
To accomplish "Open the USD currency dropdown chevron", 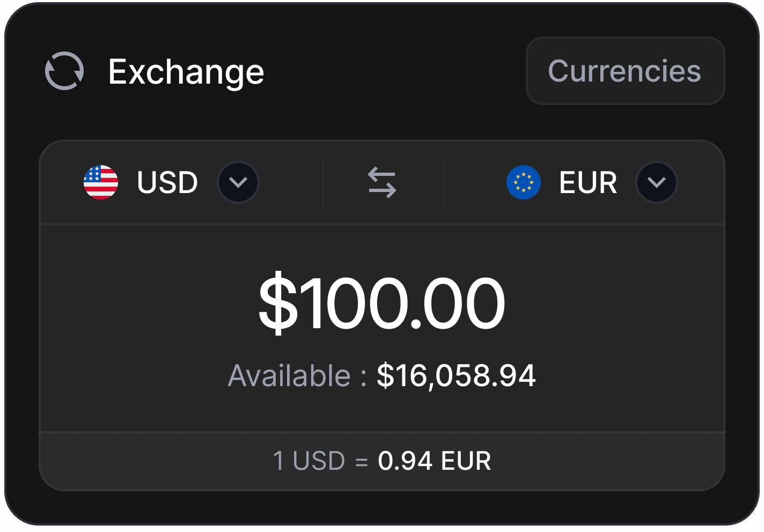I will tap(238, 182).
